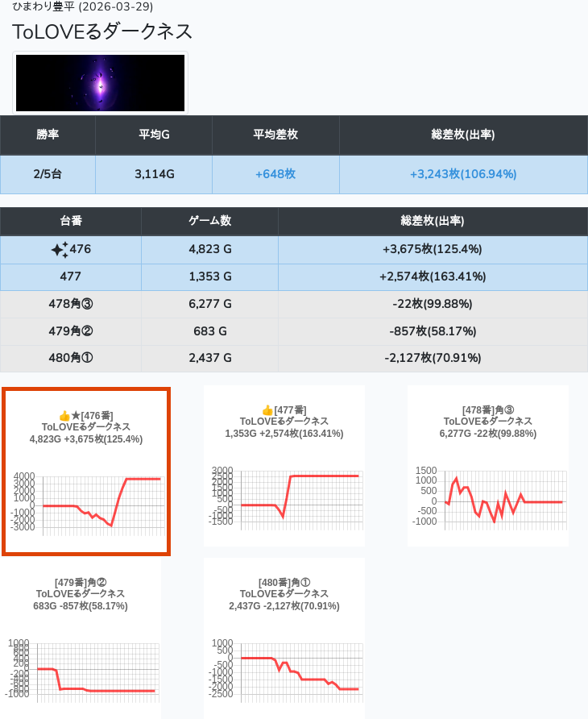Click the 勝率 summary header cell
This screenshot has width=588, height=719.
[x=48, y=135]
